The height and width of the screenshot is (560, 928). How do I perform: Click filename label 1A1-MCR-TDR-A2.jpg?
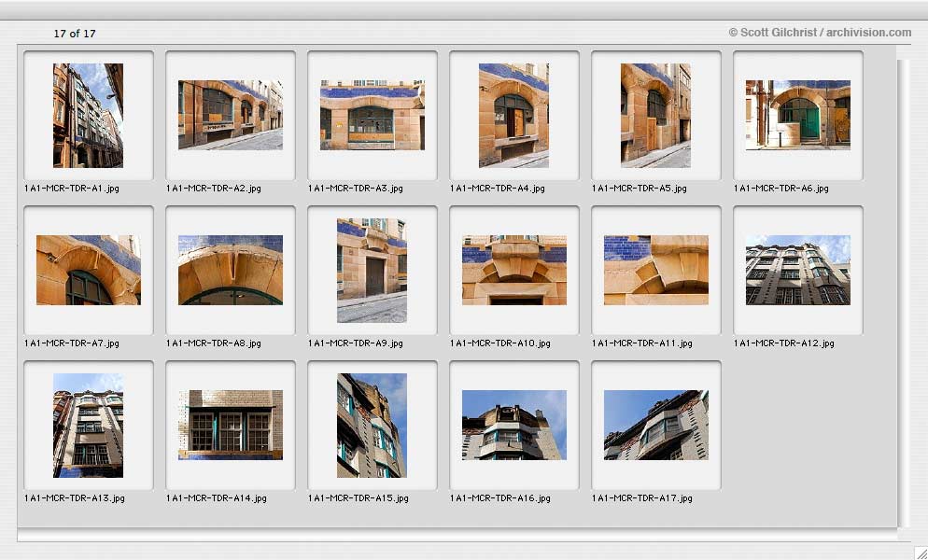coord(214,189)
